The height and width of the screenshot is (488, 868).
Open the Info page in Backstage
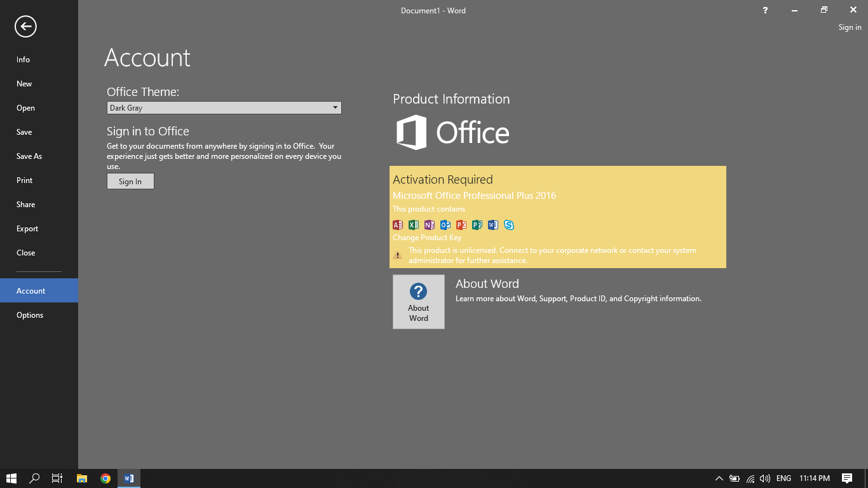pyautogui.click(x=39, y=60)
